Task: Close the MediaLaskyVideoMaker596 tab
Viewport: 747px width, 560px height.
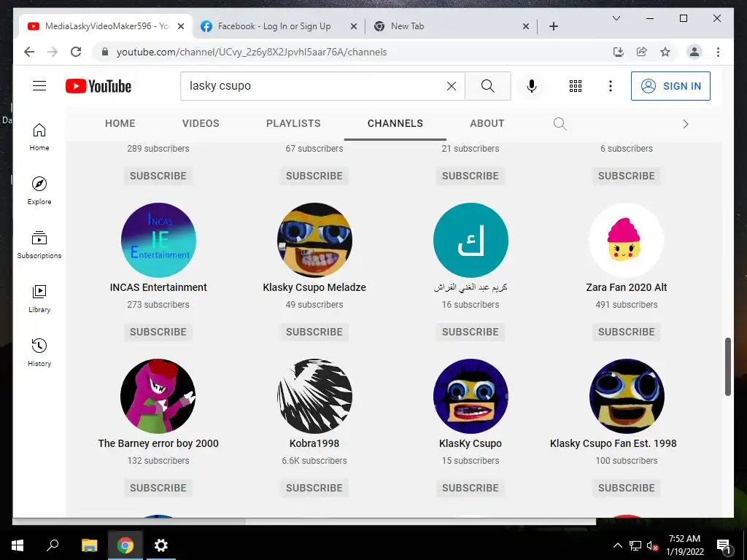Action: click(181, 26)
